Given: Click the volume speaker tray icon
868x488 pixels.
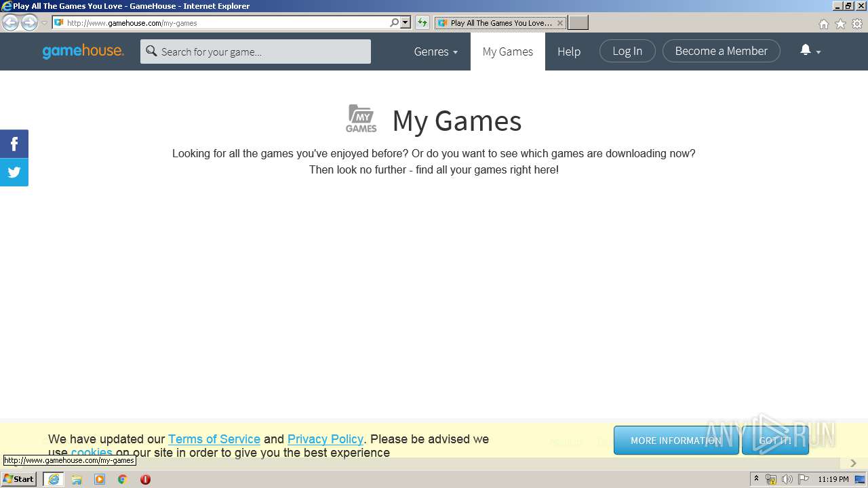Looking at the screenshot, I should 787,479.
